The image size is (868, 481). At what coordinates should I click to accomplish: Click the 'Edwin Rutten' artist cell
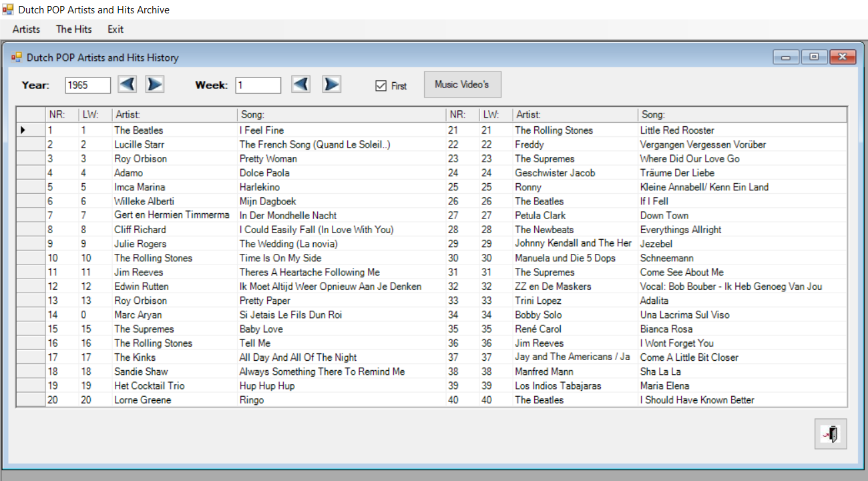[x=174, y=287]
